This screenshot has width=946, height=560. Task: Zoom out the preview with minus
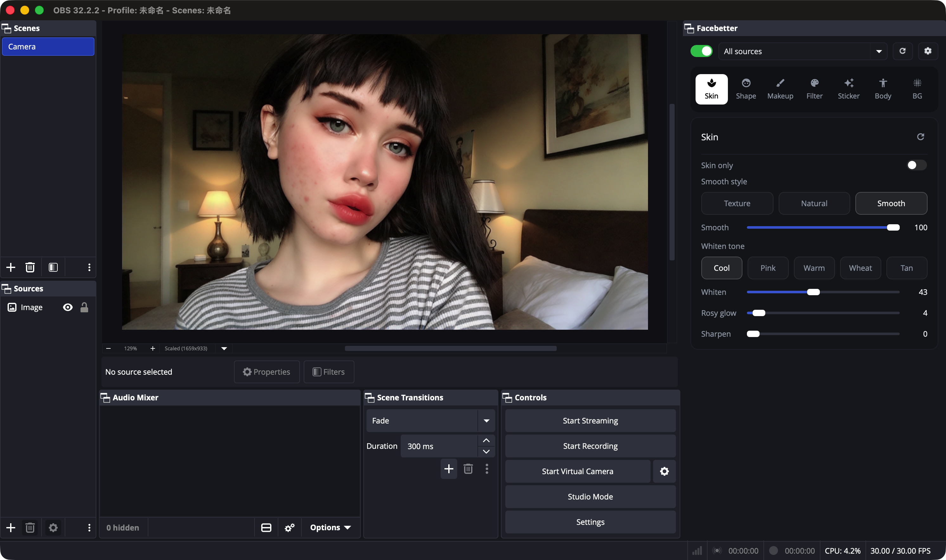(x=108, y=348)
